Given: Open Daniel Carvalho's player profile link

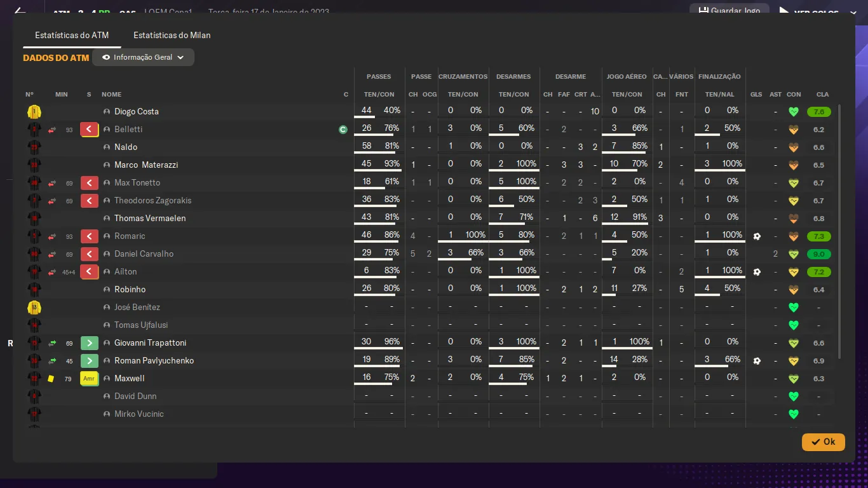Looking at the screenshot, I should (x=144, y=254).
